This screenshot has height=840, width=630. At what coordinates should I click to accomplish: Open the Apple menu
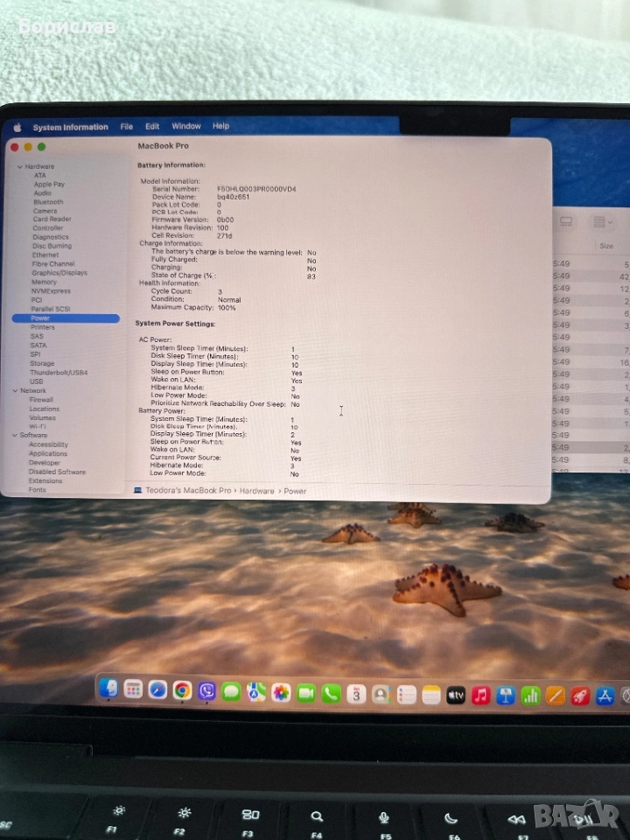[x=17, y=128]
